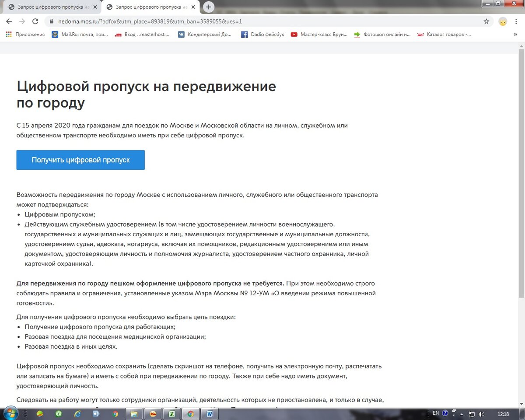This screenshot has height=420, width=525.
Task: Start the 1C application from the taskbar
Action: (x=153, y=413)
